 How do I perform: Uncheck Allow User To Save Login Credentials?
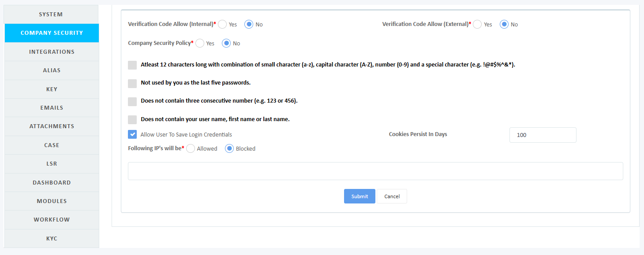pyautogui.click(x=132, y=134)
